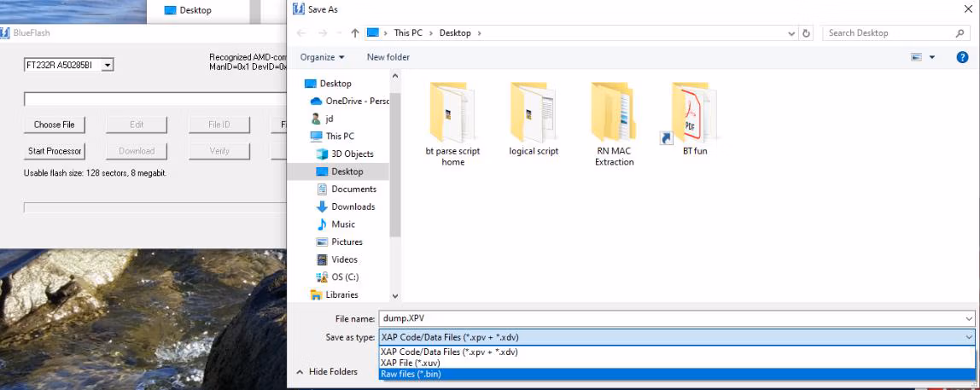The height and width of the screenshot is (390, 980).
Task: Click the Up directory arrow icon
Action: point(354,33)
